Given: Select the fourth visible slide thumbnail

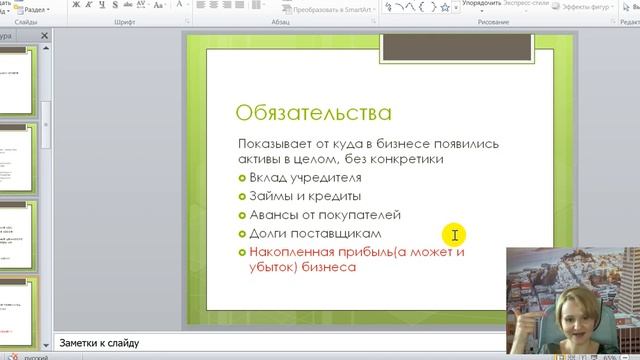Looking at the screenshot, I should 18,313.
